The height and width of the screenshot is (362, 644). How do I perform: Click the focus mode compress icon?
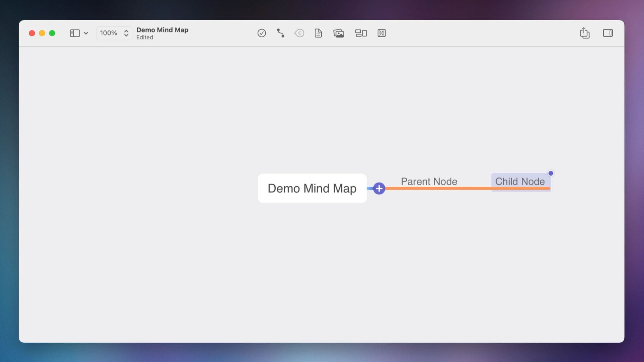(x=382, y=33)
